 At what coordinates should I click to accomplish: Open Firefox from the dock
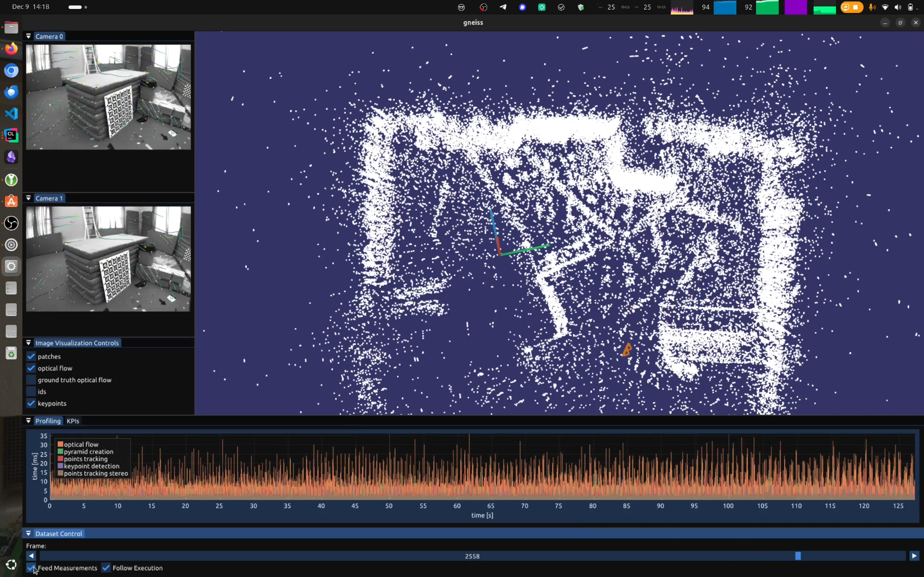tap(11, 49)
